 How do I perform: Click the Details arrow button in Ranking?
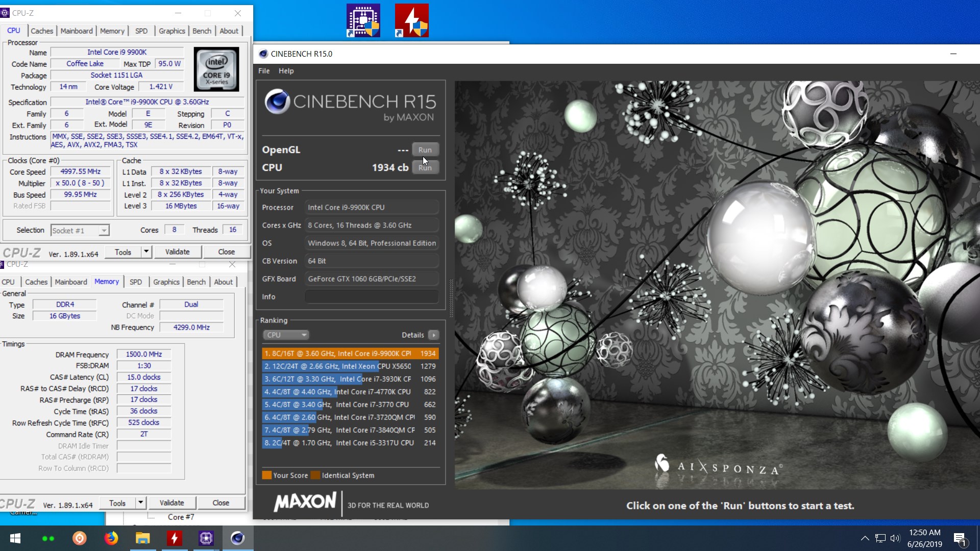coord(433,335)
